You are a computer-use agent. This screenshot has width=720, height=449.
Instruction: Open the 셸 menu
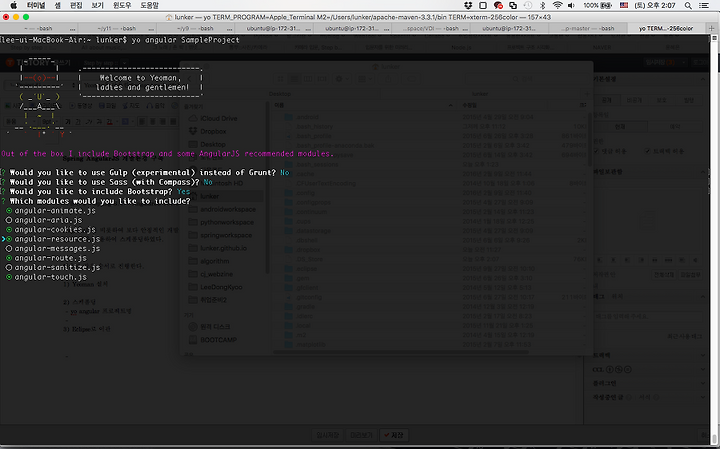coord(57,6)
